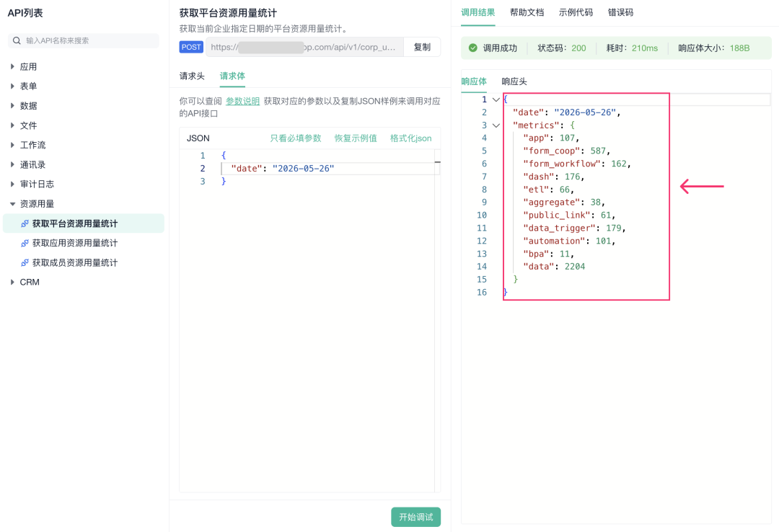This screenshot has height=532, width=779.
Task: Switch to the 请求体 tab
Action: (x=232, y=76)
